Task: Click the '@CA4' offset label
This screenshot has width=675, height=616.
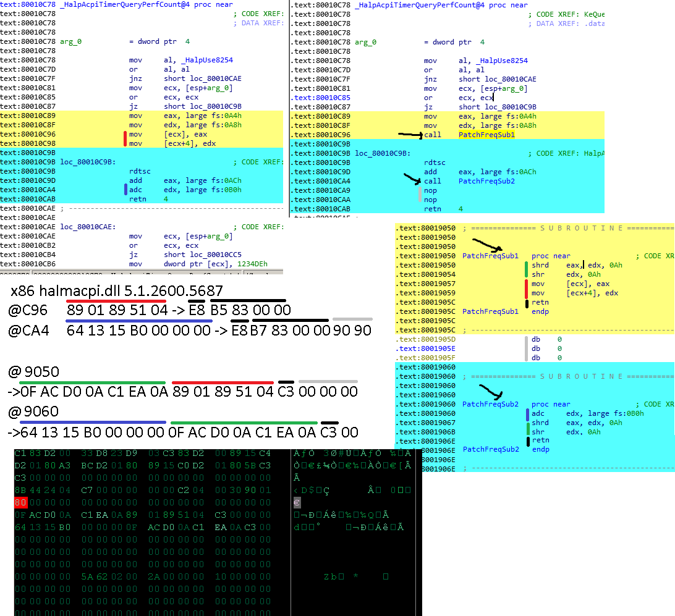Action: click(29, 331)
